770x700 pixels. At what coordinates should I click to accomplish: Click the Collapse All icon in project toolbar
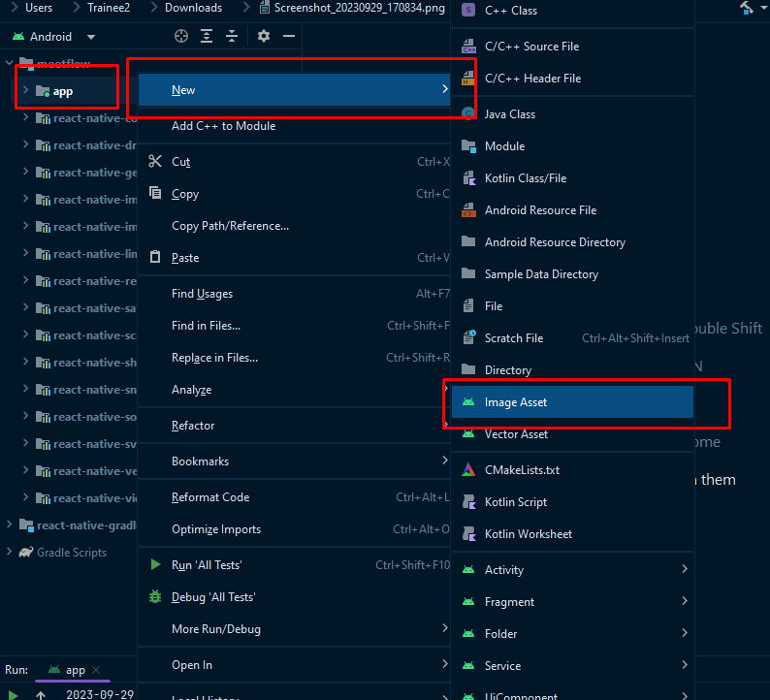pyautogui.click(x=232, y=36)
